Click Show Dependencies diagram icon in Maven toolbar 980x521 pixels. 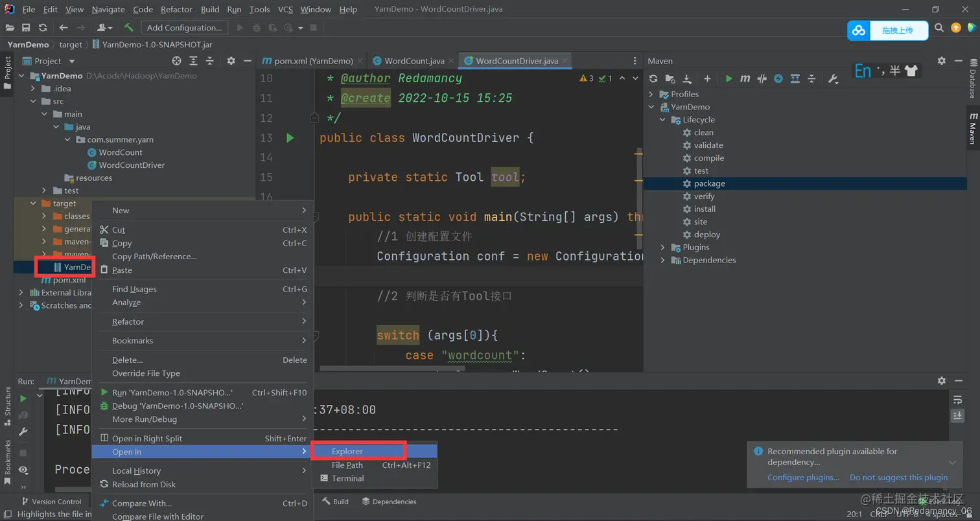795,78
